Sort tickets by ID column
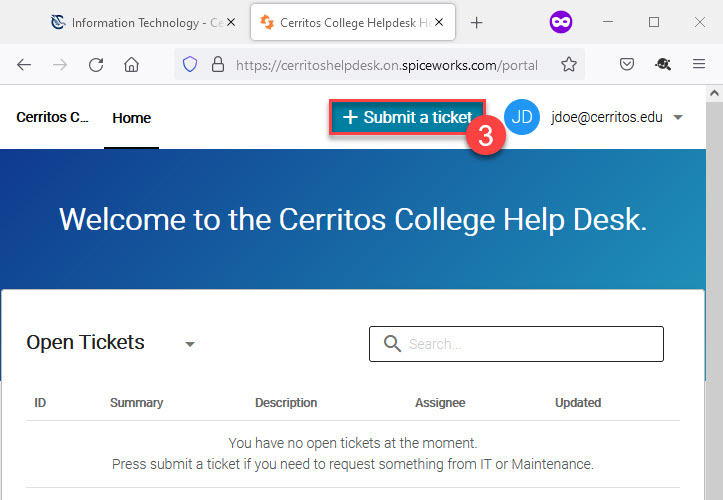 coord(40,403)
